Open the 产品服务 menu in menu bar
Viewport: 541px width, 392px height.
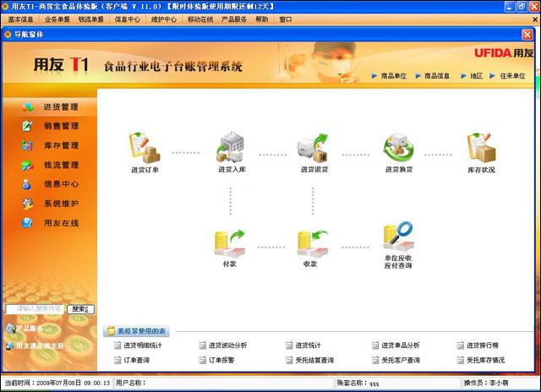click(234, 19)
